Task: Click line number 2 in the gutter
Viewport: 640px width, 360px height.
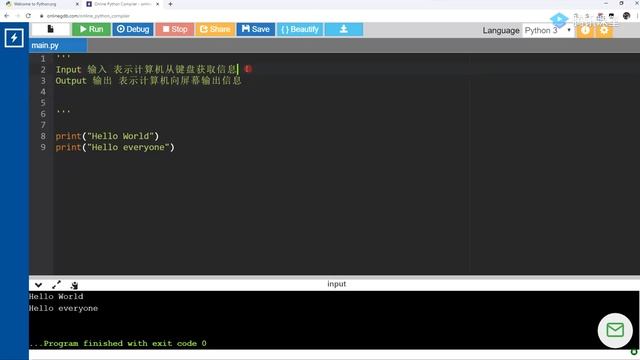Action: pyautogui.click(x=43, y=70)
